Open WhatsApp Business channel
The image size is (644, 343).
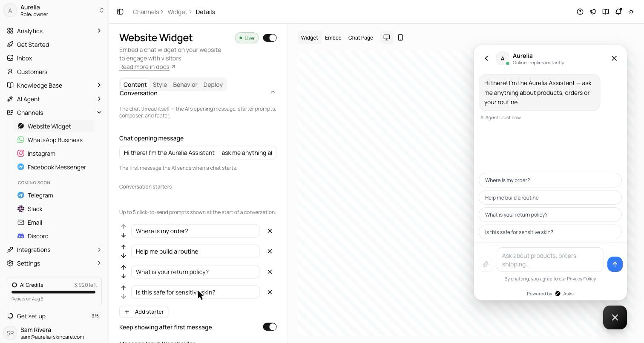tap(55, 140)
